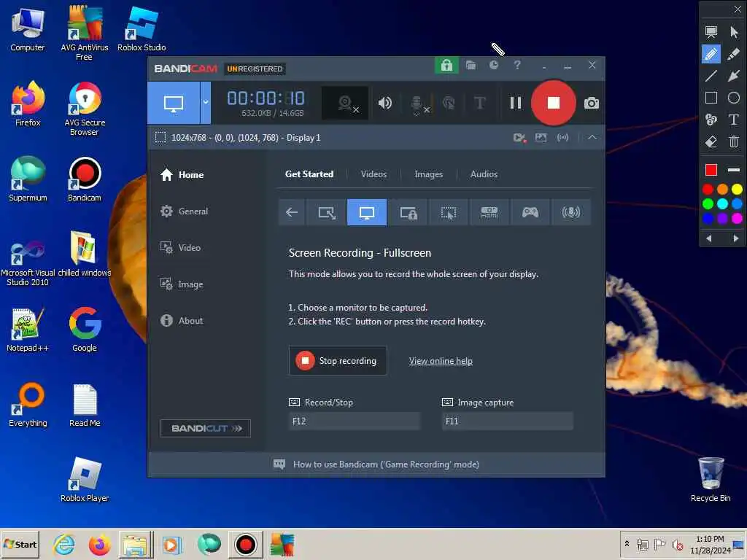747x560 pixels.
Task: Select the Arrow drawing tool
Action: coord(734,76)
